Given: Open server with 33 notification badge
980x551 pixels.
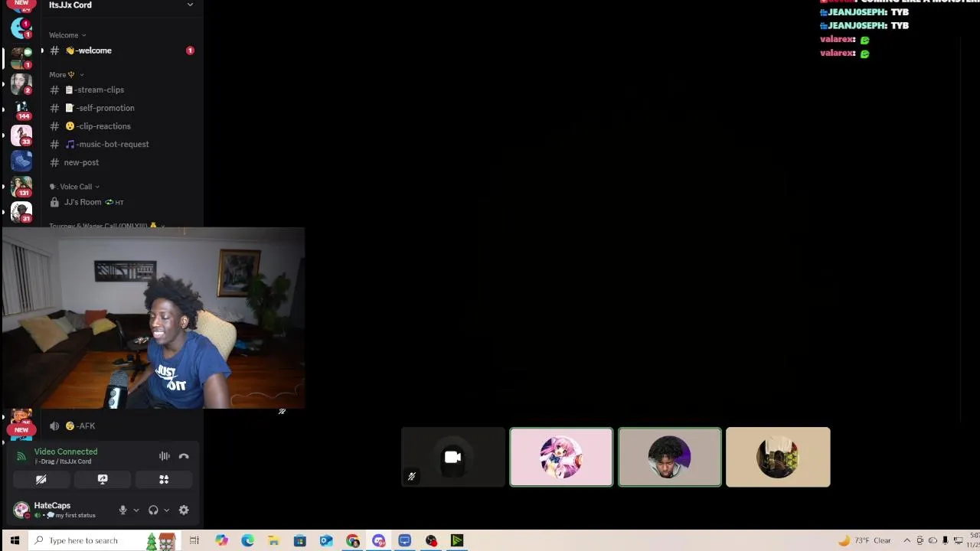Looking at the screenshot, I should pos(21,135).
